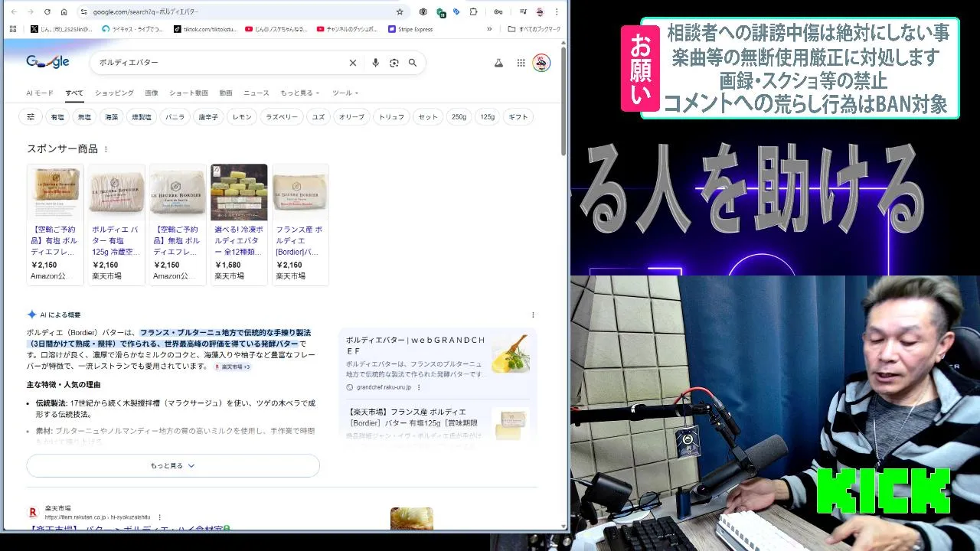
Task: Open the Chrome three-dot menu
Action: tap(557, 11)
